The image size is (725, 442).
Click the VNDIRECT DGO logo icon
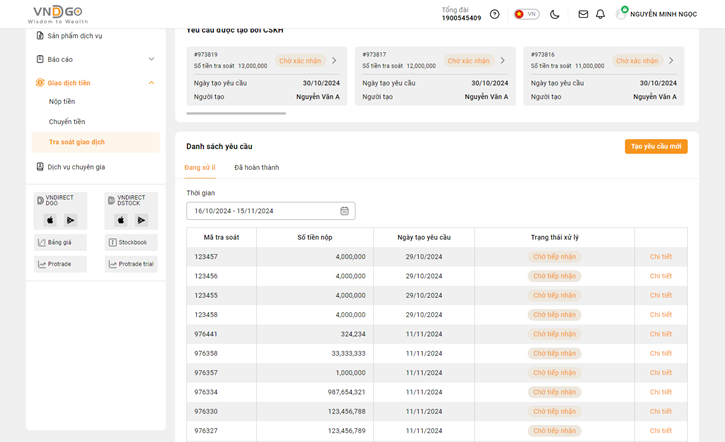click(40, 200)
